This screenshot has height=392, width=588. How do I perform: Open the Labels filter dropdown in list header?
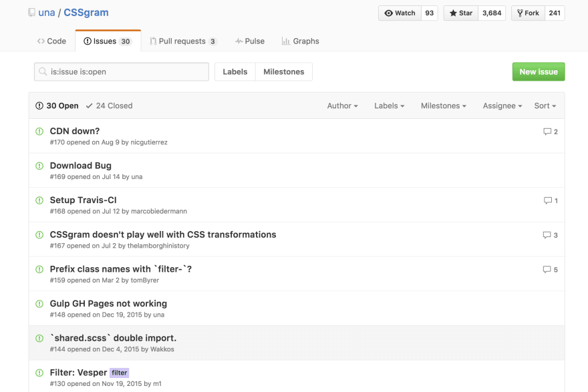(390, 106)
